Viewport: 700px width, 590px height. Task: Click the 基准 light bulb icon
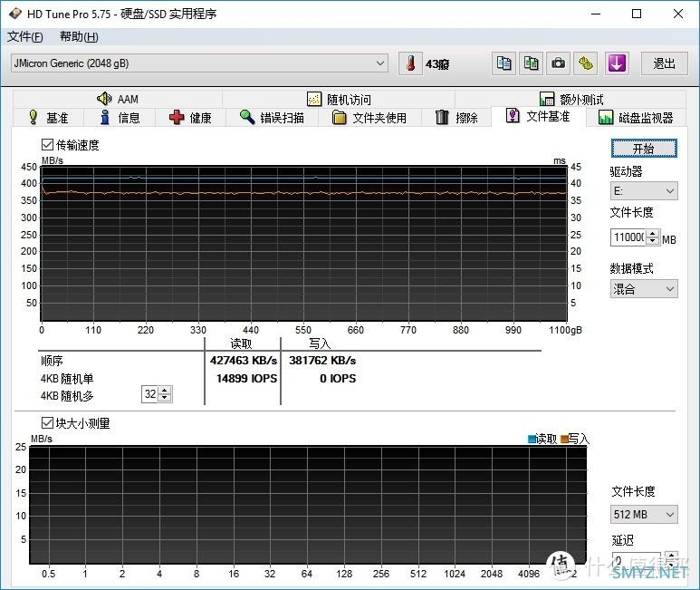(x=33, y=117)
